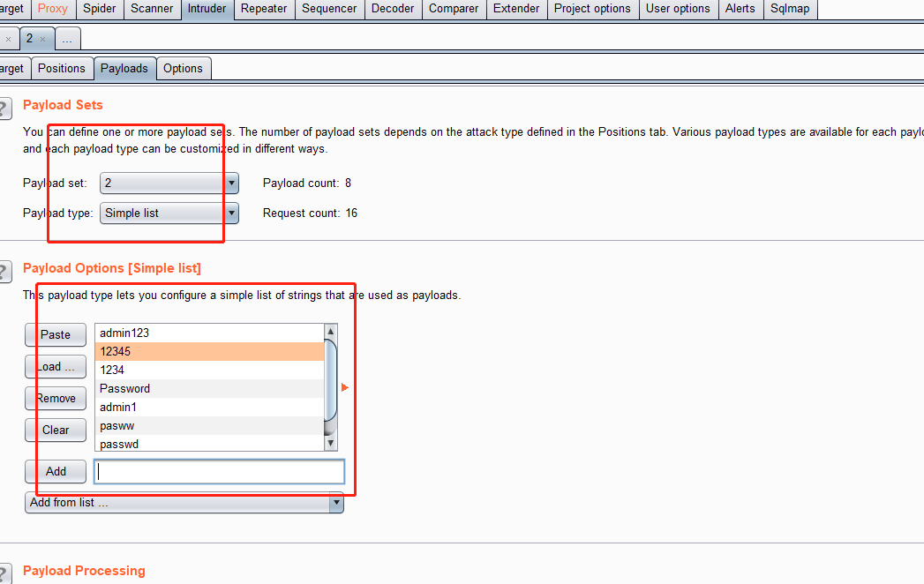
Task: Switch to the Positions sub-tab
Action: (x=61, y=68)
